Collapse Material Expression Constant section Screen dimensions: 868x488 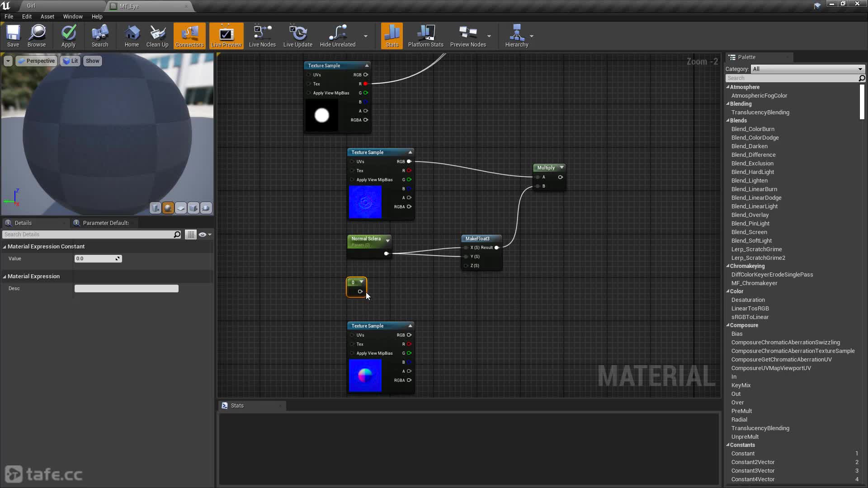coord(5,247)
